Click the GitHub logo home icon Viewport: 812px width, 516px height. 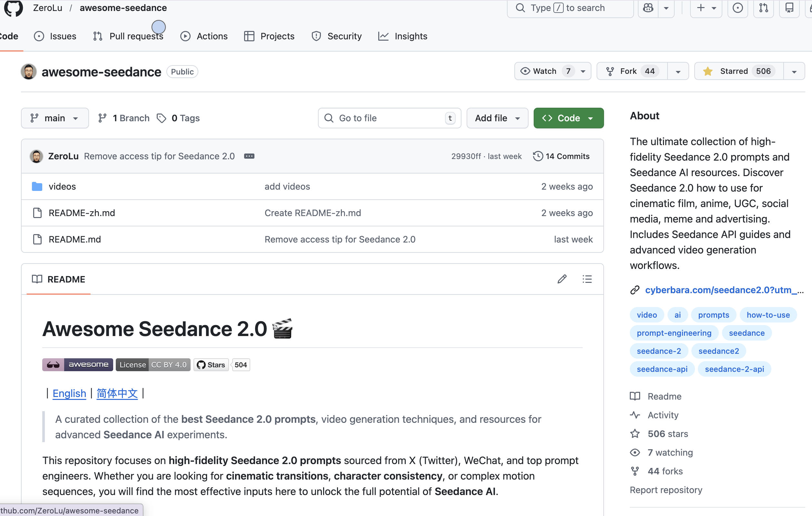point(14,8)
